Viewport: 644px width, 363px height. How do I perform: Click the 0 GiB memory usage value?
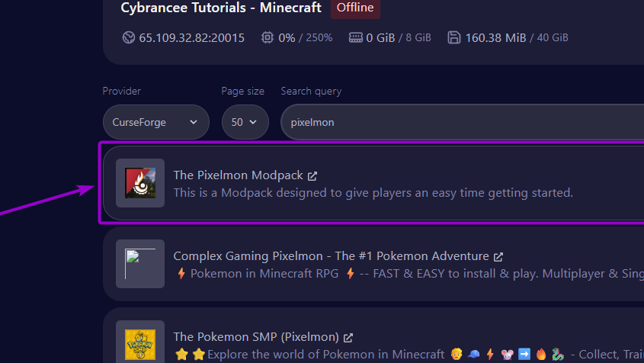click(380, 38)
